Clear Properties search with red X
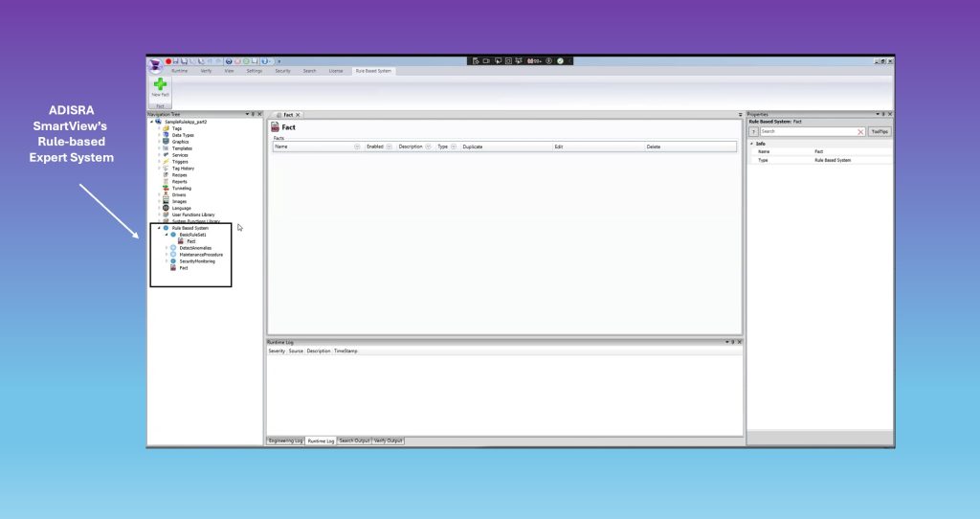Viewport: 980px width, 519px height. pyautogui.click(x=860, y=132)
